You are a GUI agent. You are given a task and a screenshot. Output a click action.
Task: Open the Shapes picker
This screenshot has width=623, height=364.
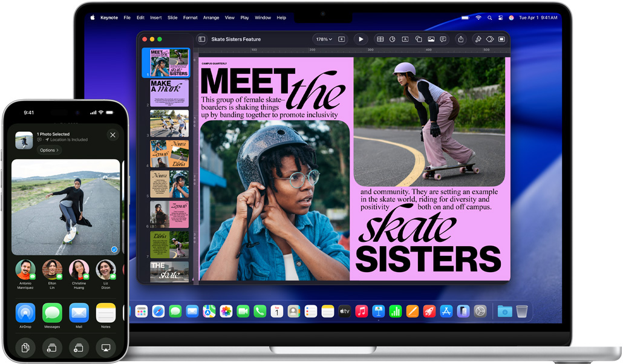click(418, 39)
